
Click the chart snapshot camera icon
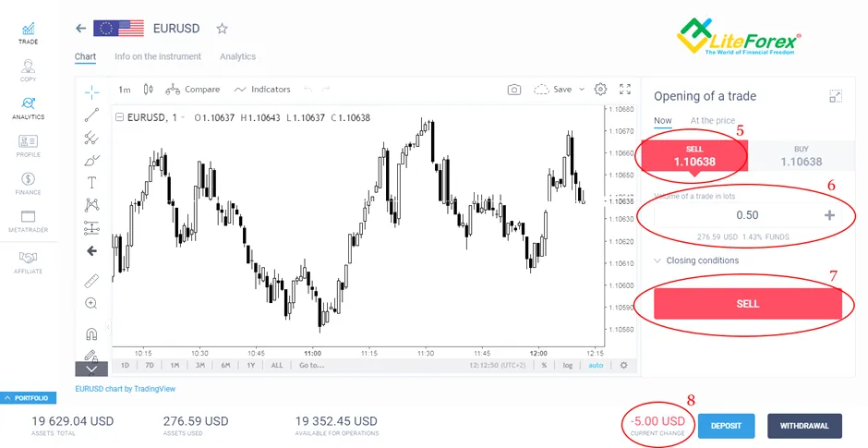[514, 90]
